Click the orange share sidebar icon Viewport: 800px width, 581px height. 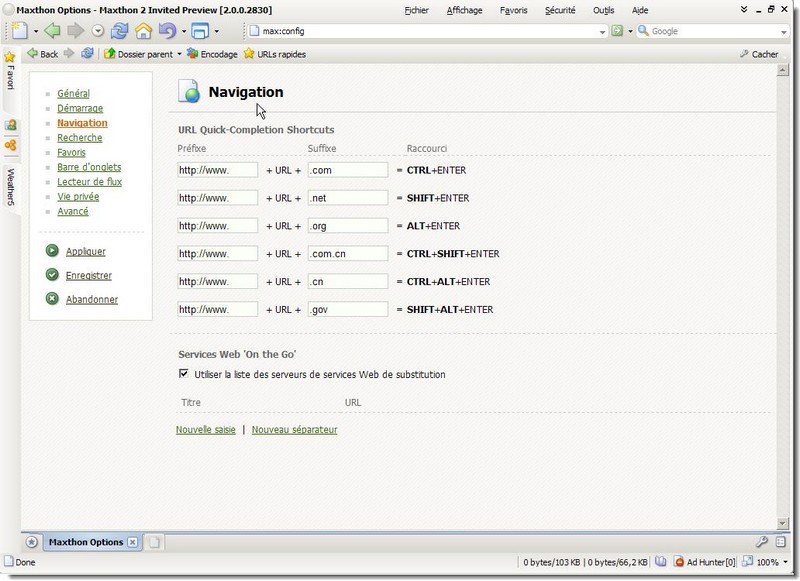click(10, 145)
